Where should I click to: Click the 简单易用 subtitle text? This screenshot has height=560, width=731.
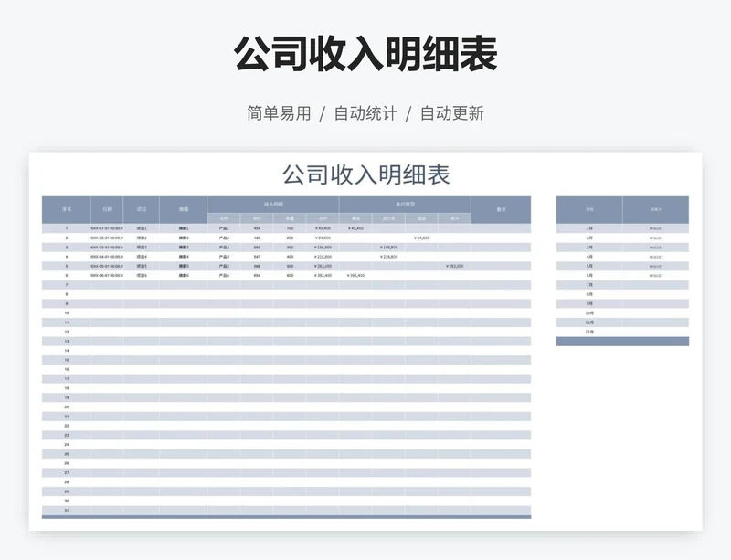(279, 113)
